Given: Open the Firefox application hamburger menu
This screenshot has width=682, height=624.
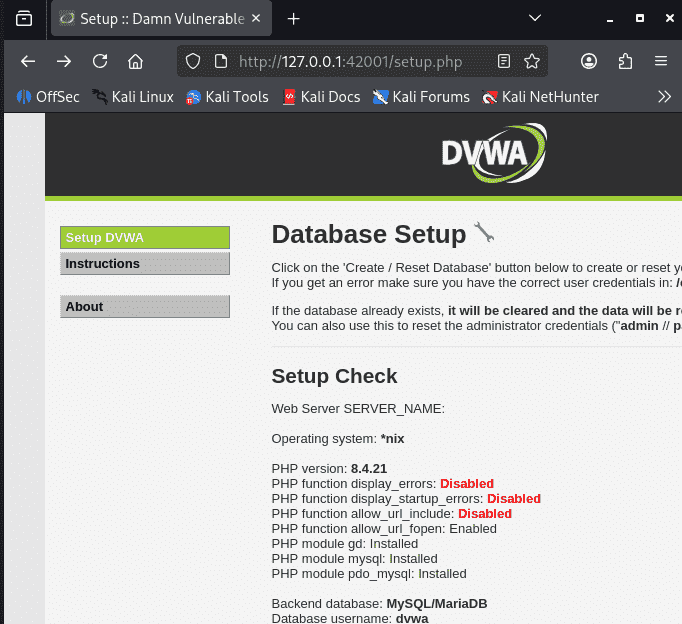Looking at the screenshot, I should point(661,61).
